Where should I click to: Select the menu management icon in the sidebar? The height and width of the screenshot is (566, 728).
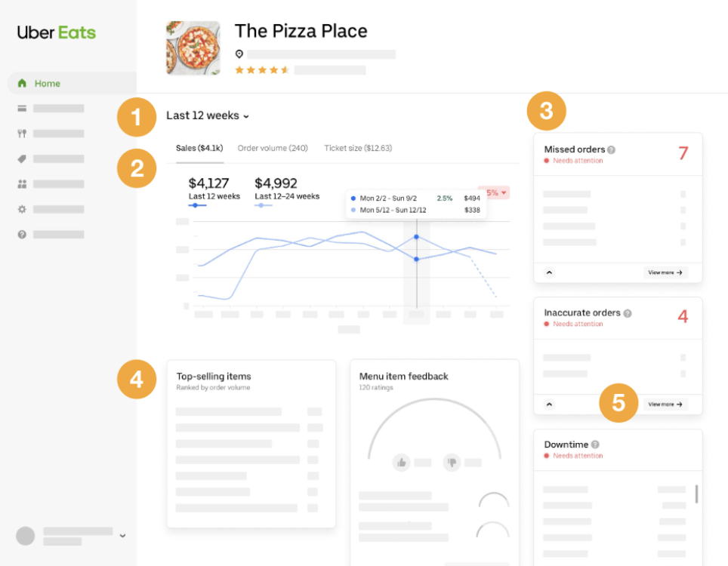(22, 108)
